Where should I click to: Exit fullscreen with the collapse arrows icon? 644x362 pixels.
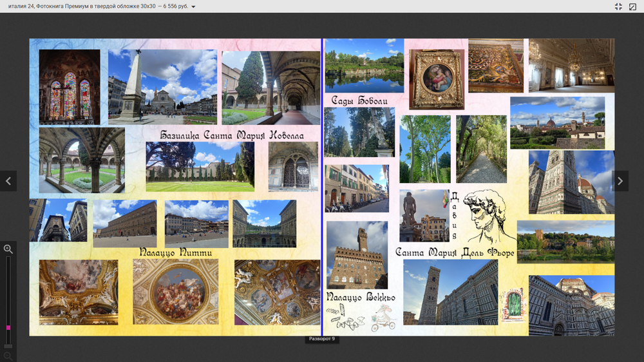[x=618, y=6]
